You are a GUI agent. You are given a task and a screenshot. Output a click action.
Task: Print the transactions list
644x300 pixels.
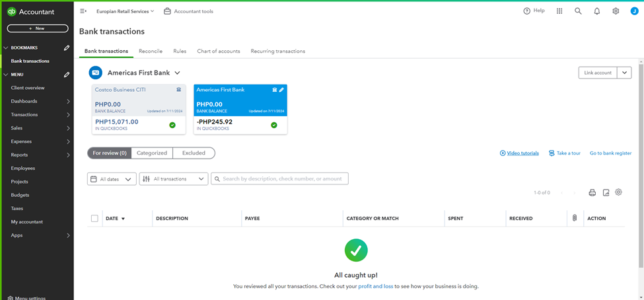pyautogui.click(x=592, y=192)
